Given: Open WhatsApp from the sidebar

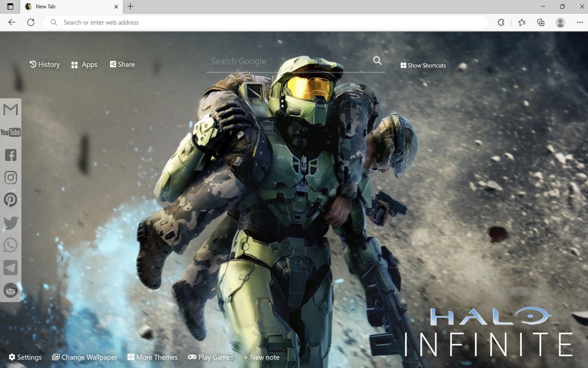Looking at the screenshot, I should tap(11, 245).
